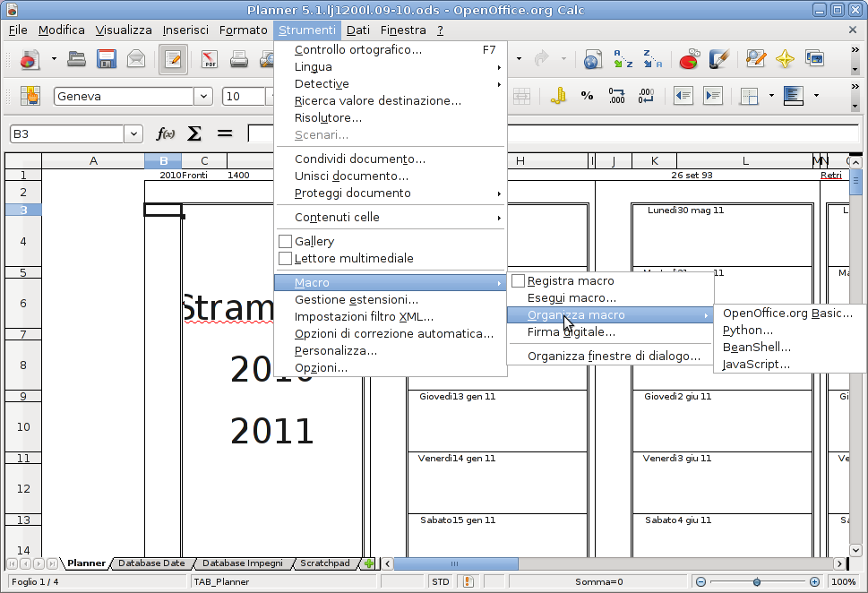
Task: Click the Hyperlink globe icon
Action: point(592,59)
